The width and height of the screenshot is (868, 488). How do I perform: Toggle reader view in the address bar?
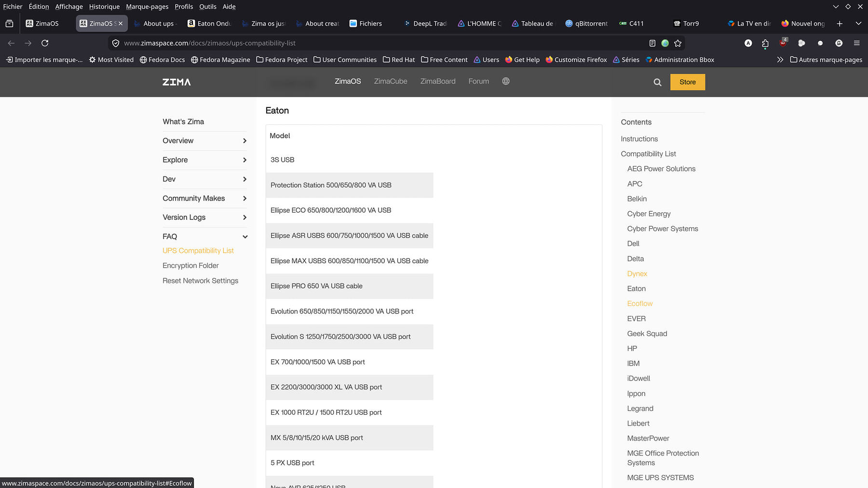point(652,43)
